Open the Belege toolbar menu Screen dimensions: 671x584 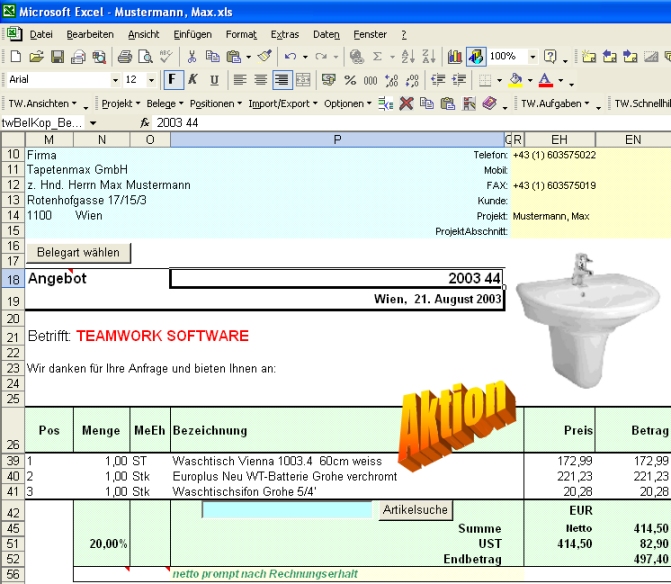pyautogui.click(x=164, y=103)
